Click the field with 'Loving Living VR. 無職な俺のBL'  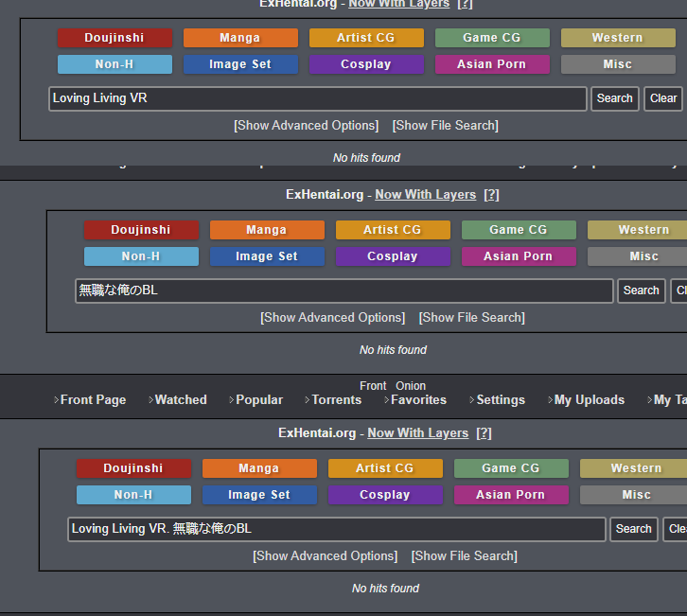pos(337,529)
